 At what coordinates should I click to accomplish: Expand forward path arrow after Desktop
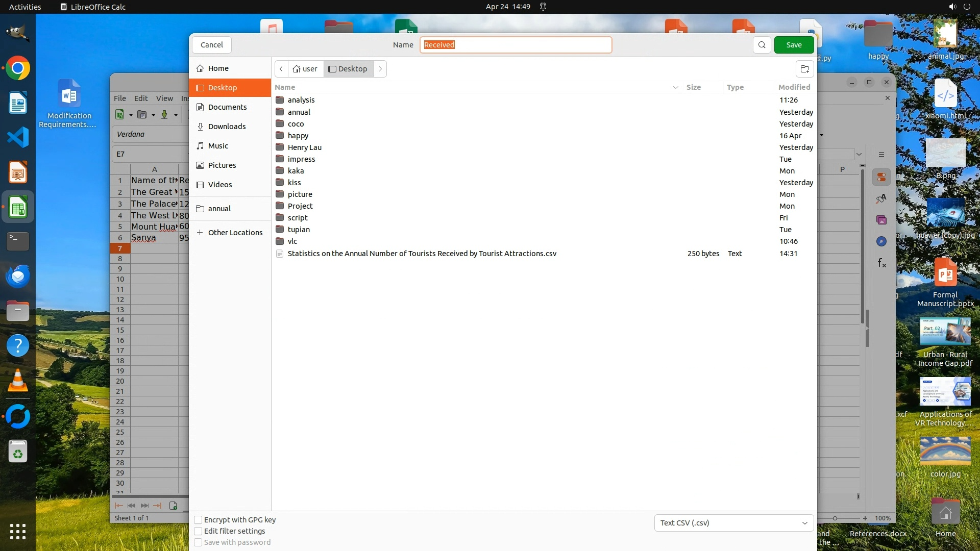(x=380, y=69)
